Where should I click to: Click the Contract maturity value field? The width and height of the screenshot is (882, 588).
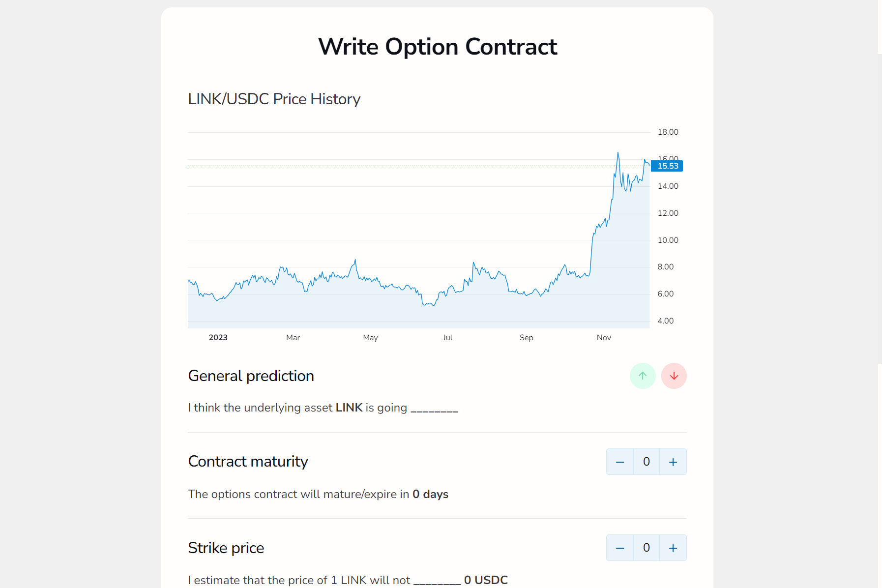pyautogui.click(x=647, y=462)
